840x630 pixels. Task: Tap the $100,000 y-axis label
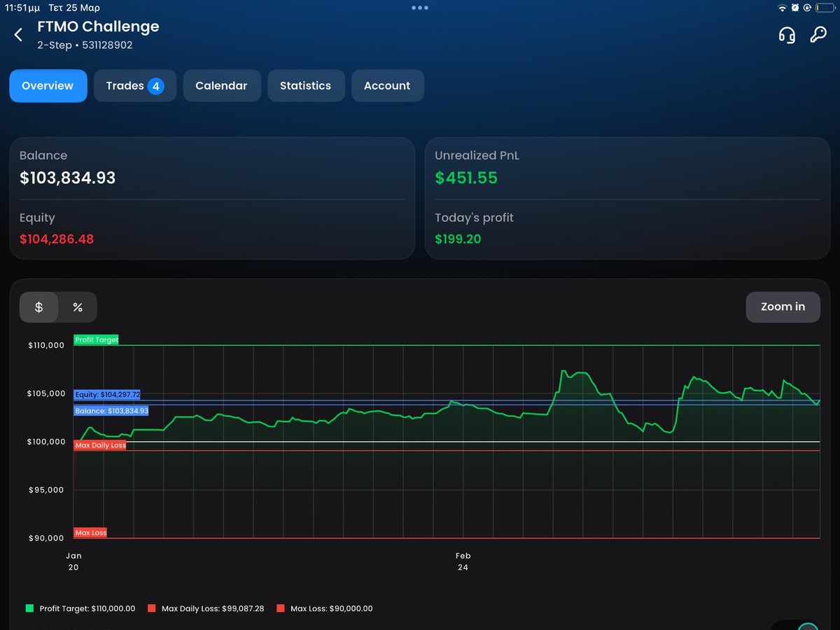[47, 442]
